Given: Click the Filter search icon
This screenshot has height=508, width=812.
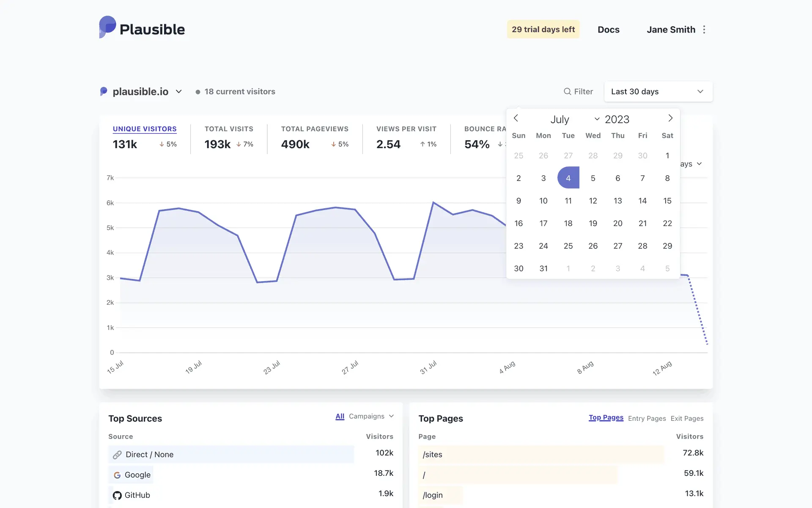Looking at the screenshot, I should [567, 91].
